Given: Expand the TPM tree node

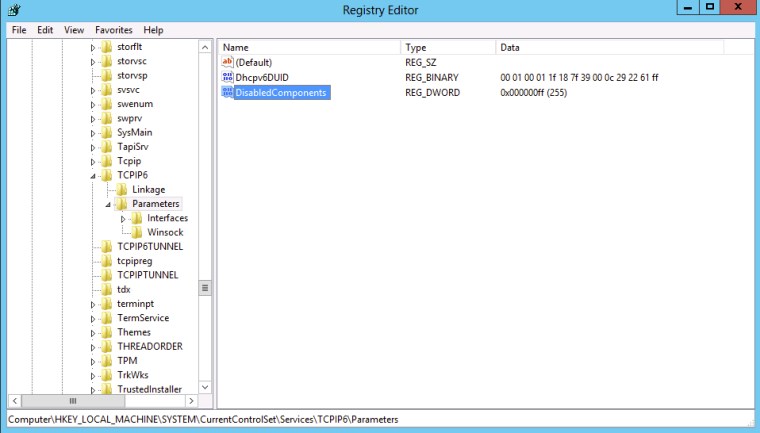Looking at the screenshot, I should 93,362.
